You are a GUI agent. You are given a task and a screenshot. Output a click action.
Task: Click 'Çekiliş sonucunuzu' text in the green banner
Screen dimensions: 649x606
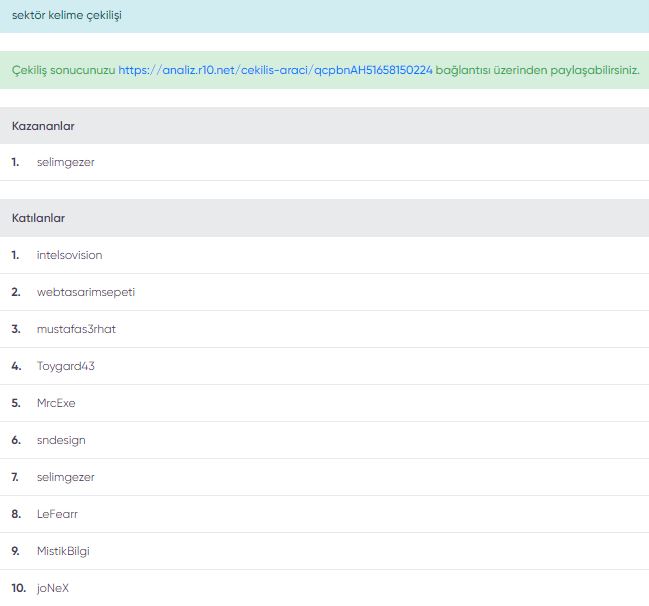[x=63, y=70]
